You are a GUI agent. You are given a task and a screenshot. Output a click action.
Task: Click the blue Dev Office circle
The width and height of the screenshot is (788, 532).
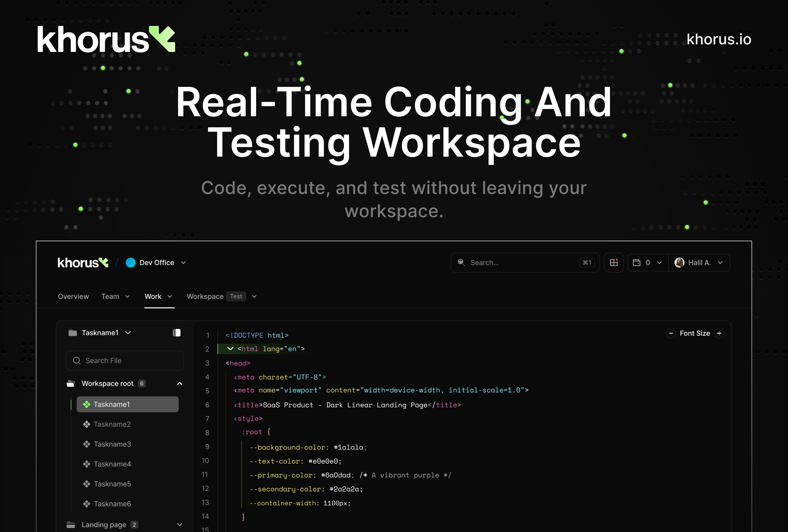click(x=131, y=262)
